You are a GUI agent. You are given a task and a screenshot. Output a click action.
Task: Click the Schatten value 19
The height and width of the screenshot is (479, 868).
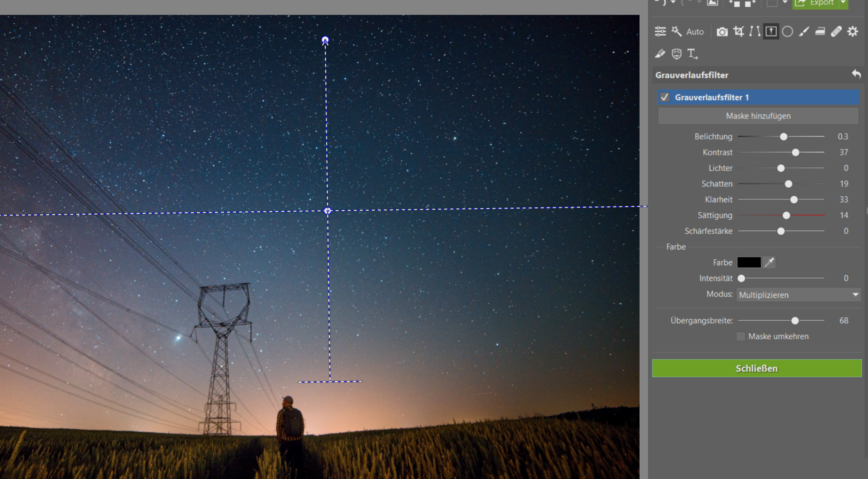click(844, 184)
